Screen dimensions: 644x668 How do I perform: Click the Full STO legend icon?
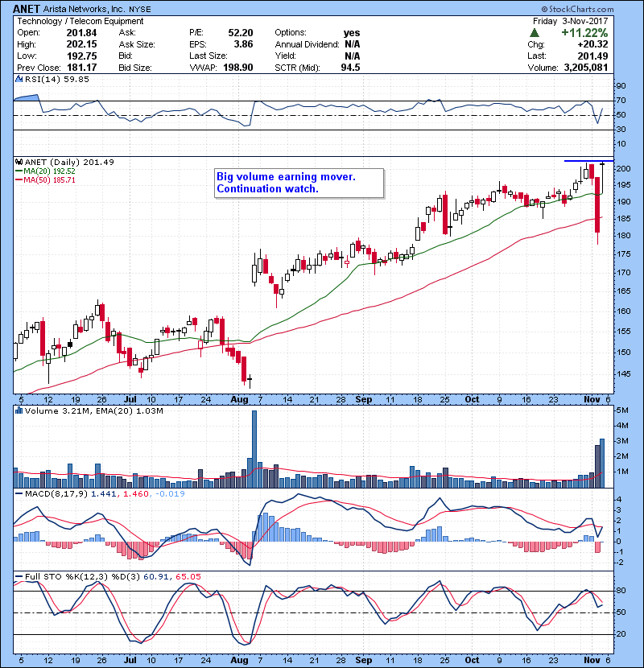[x=19, y=576]
